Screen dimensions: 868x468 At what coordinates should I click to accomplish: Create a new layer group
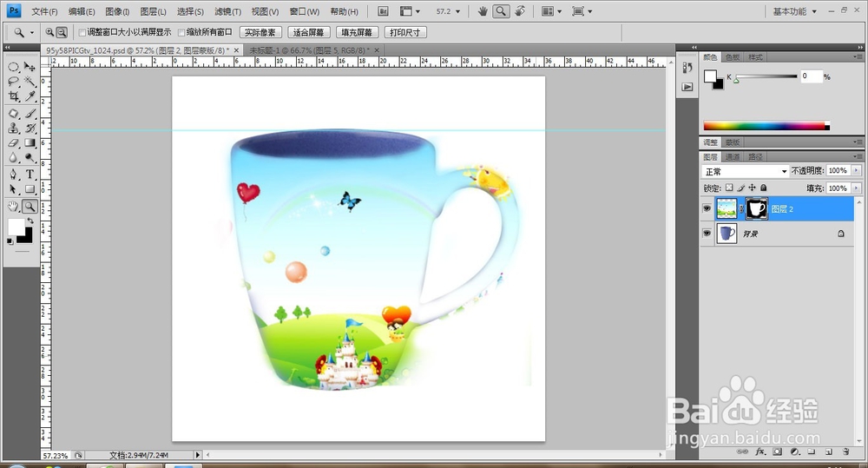812,452
